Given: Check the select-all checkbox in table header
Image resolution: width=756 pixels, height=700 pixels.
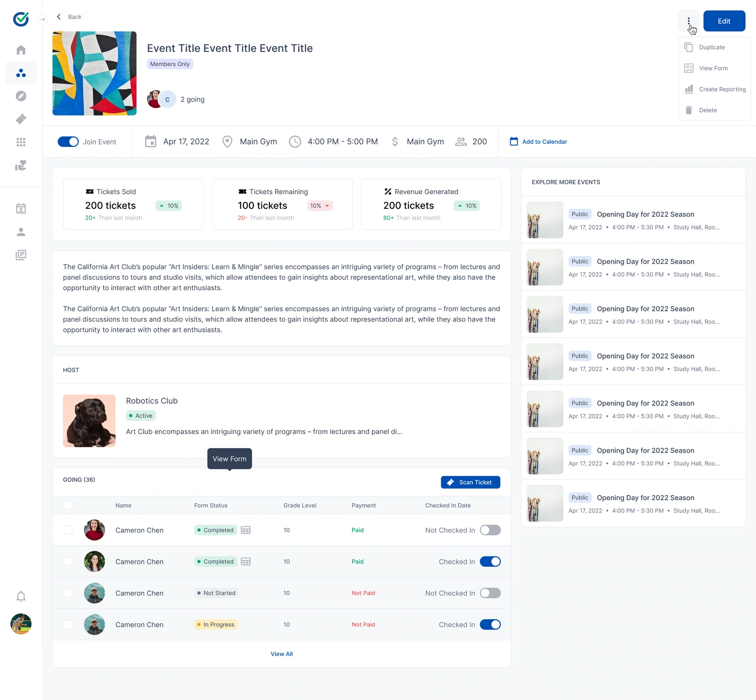Looking at the screenshot, I should (68, 505).
